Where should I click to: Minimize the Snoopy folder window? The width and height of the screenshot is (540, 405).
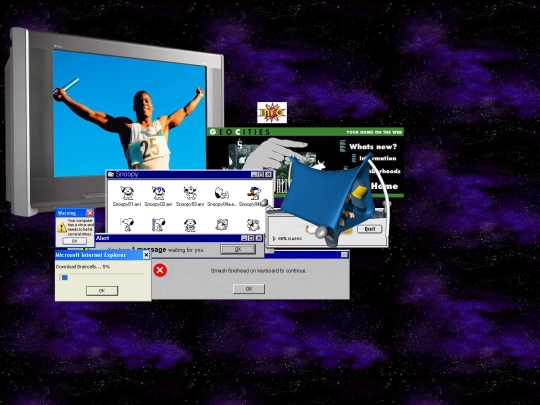pyautogui.click(x=254, y=175)
